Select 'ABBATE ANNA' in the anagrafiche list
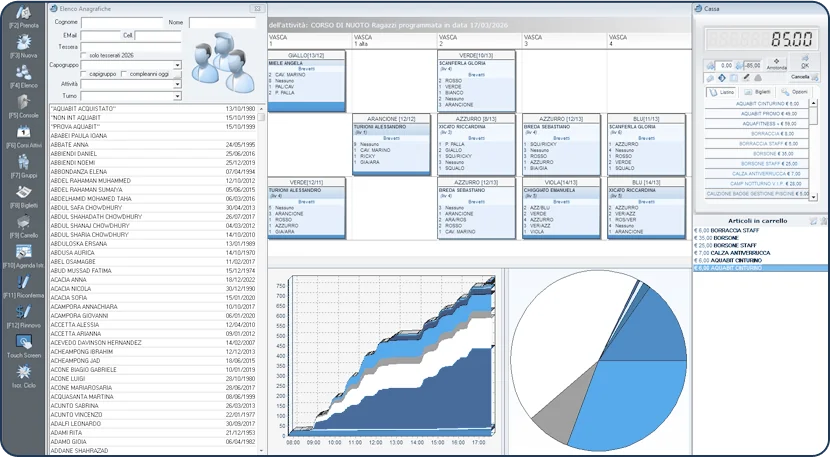Viewport: 830px width, 457px height. click(154, 145)
